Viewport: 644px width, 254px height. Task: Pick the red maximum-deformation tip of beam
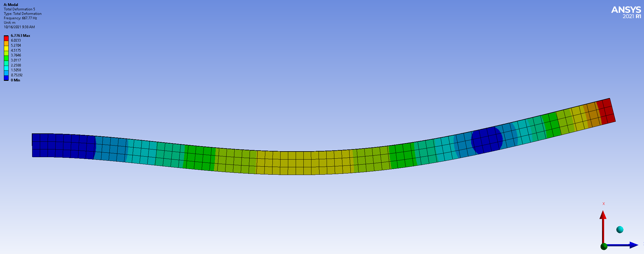[x=606, y=111]
